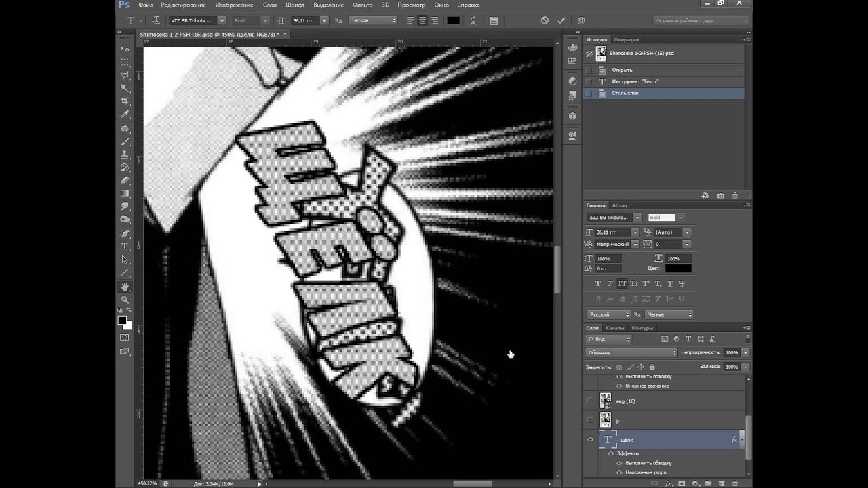Delete current state in History panel
This screenshot has height=488, width=868.
(735, 195)
